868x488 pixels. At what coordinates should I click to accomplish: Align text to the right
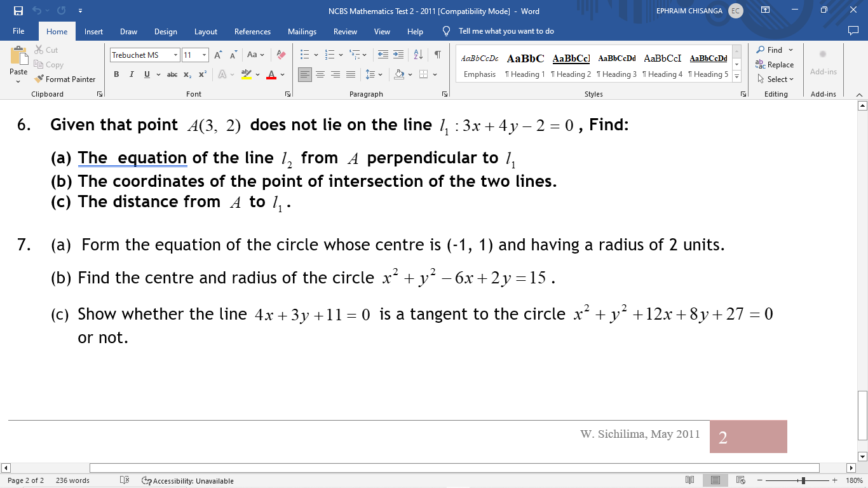coord(336,74)
